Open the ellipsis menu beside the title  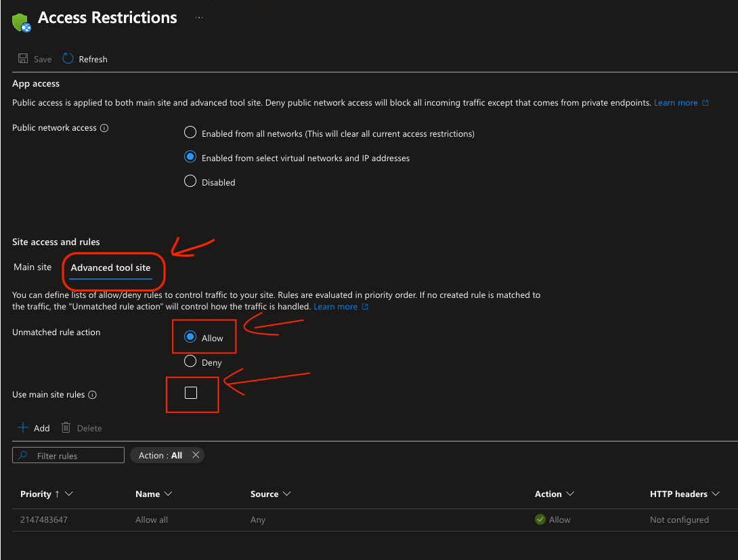[x=199, y=18]
